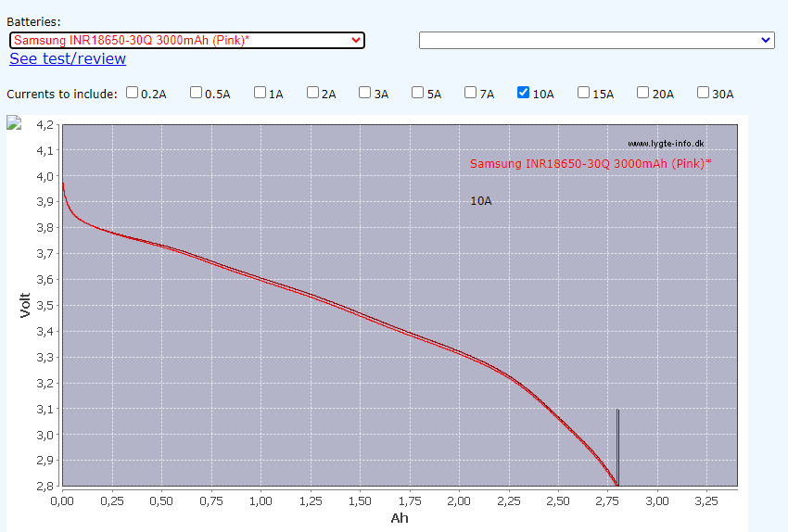The image size is (788, 532).
Task: Check the 5A current option
Action: 417,93
